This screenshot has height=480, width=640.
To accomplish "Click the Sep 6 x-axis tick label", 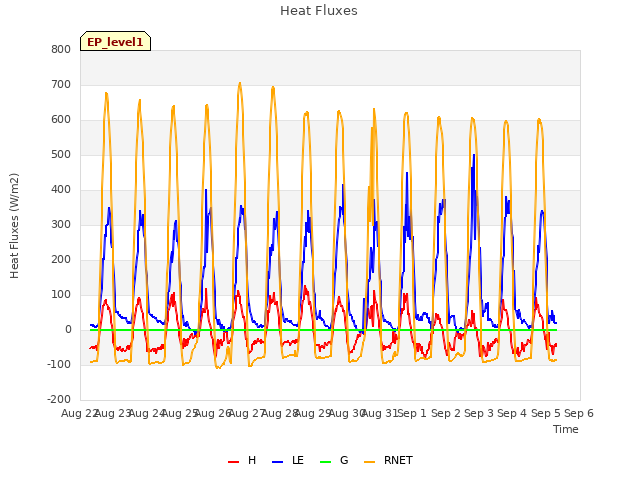I will (x=579, y=413).
